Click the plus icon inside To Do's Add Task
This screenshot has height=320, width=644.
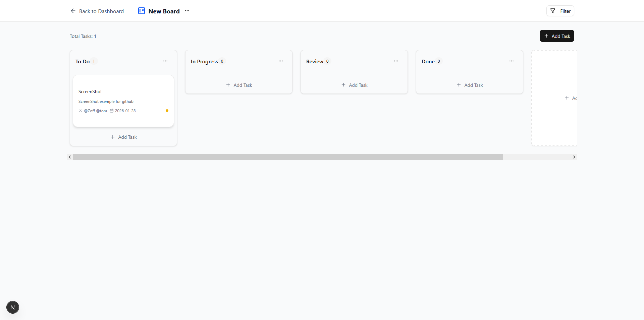coord(113,137)
